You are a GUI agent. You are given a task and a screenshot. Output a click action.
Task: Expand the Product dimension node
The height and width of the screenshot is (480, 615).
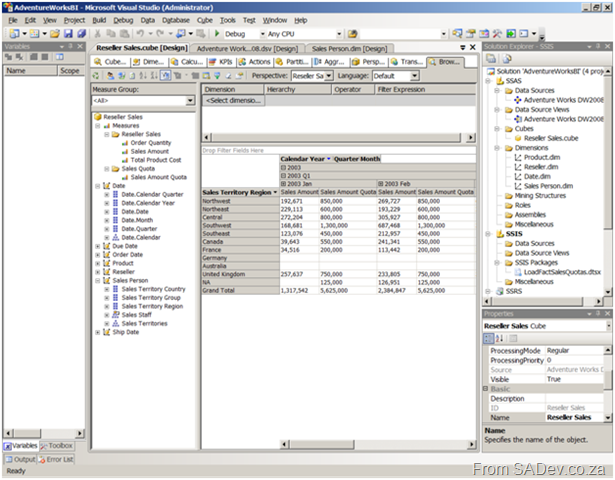click(98, 264)
